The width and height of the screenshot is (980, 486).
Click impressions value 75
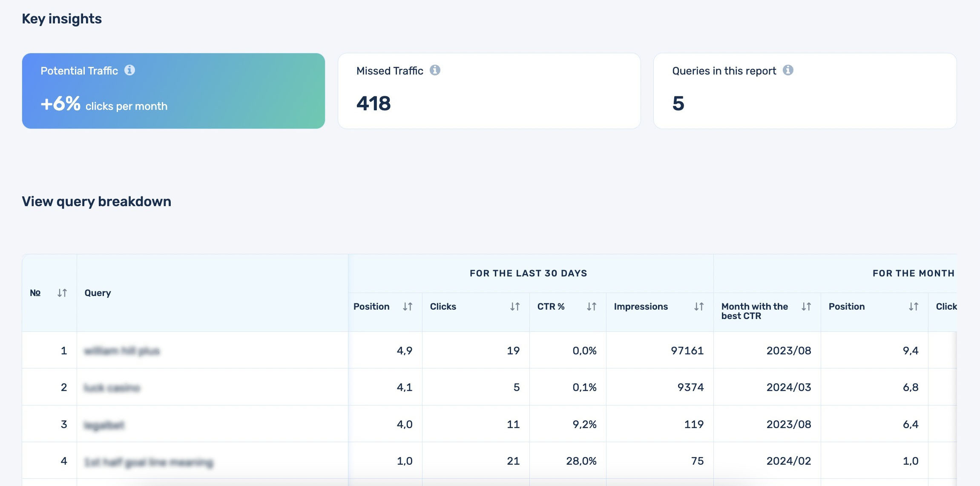click(x=697, y=461)
